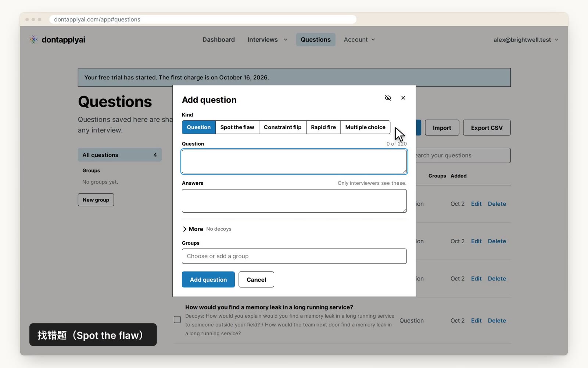This screenshot has width=588, height=368.
Task: Click the search your questions field
Action: [x=463, y=155]
